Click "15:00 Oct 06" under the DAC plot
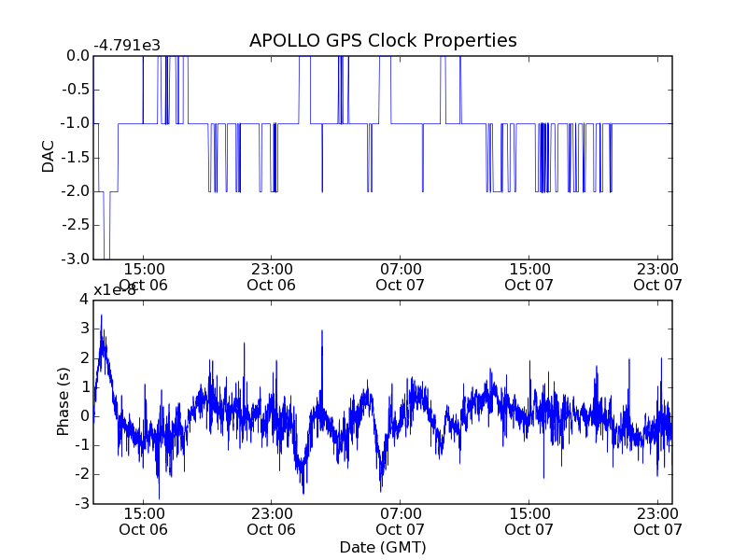The image size is (747, 560). (x=144, y=277)
